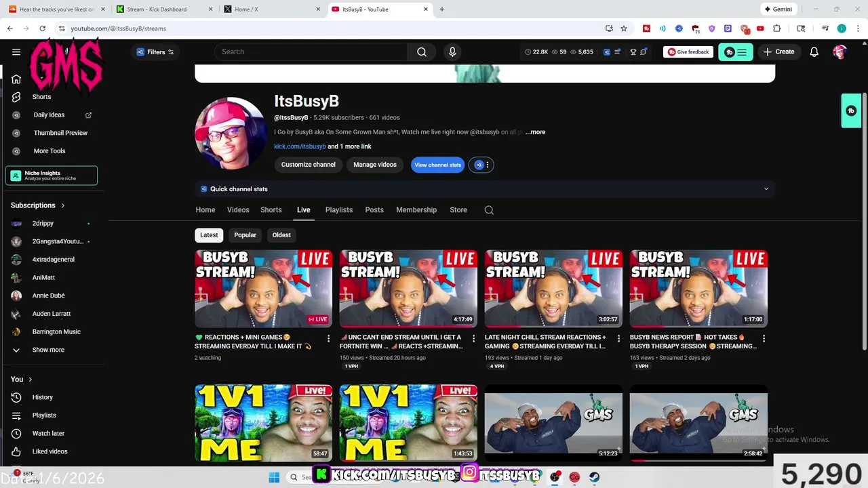
Task: Click the list icon in vidIQ stats bar
Action: tap(618, 52)
